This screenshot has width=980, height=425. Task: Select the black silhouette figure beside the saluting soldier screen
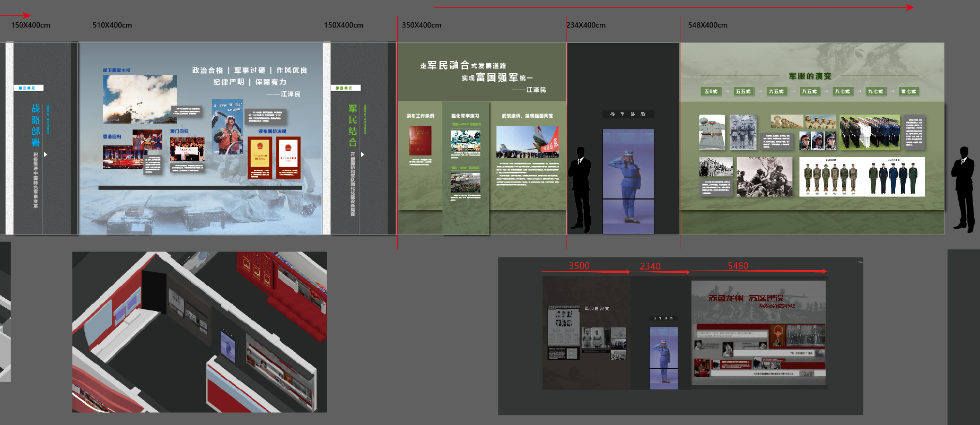(580, 190)
